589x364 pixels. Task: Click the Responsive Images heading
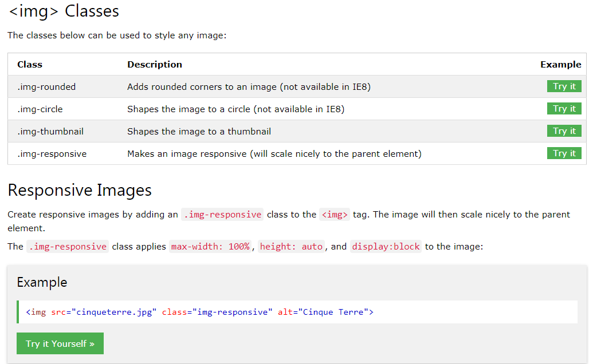pos(79,190)
